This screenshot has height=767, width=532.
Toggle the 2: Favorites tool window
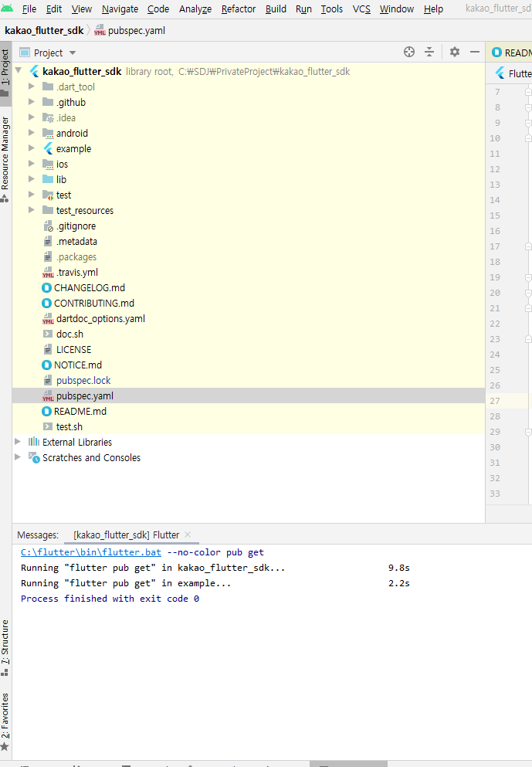click(x=5, y=721)
